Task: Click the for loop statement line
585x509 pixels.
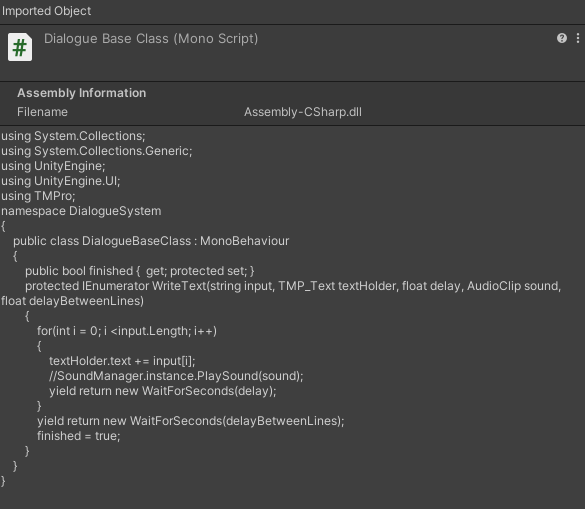Action: point(127,331)
